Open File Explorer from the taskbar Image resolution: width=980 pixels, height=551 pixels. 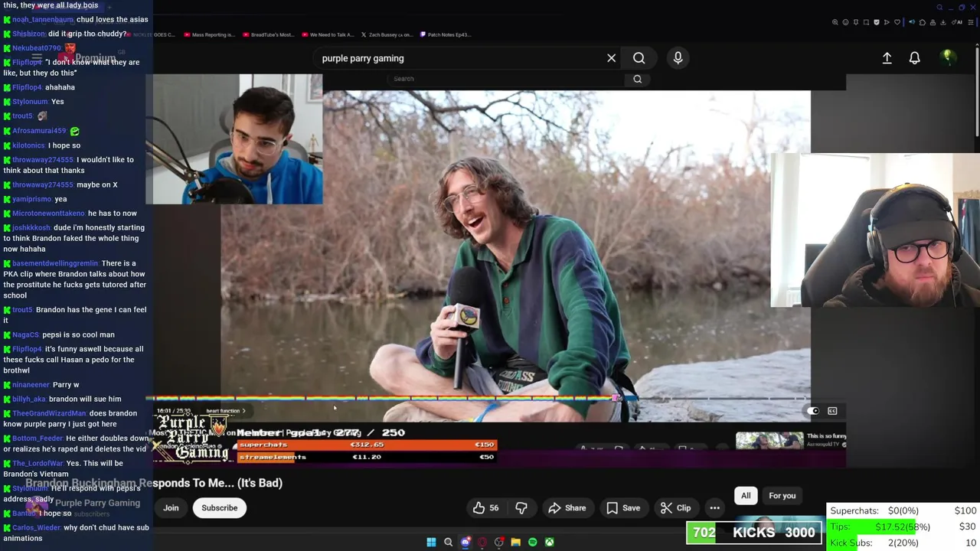(x=515, y=542)
